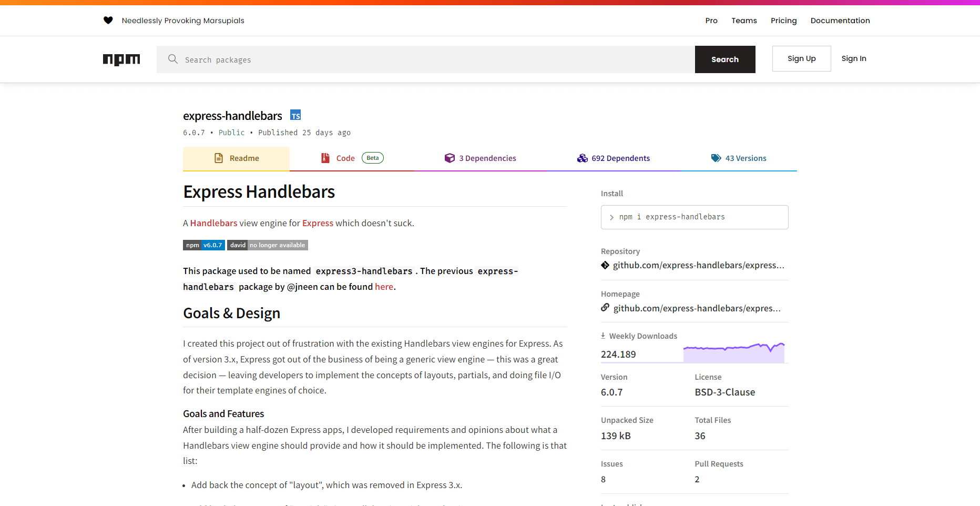Open the 43 Versions tab
980x506 pixels.
[739, 158]
